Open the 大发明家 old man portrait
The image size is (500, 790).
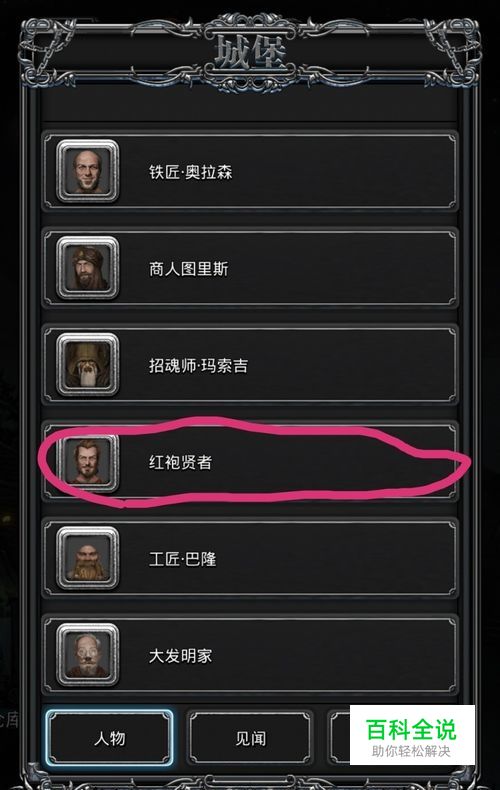88,655
